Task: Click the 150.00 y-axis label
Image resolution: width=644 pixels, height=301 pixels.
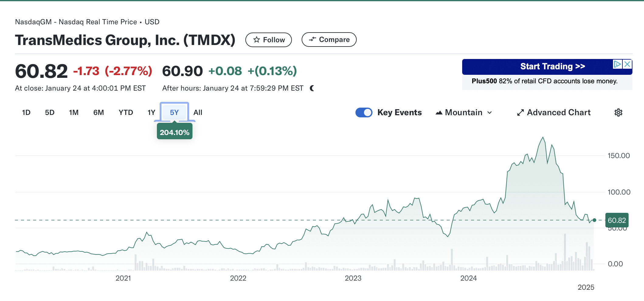Action: tap(618, 156)
